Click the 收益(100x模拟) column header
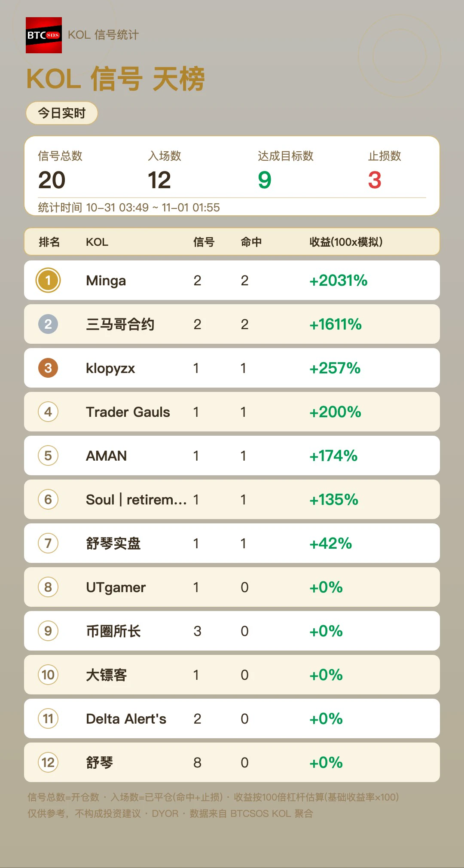Viewport: 464px width, 868px height. (x=346, y=242)
